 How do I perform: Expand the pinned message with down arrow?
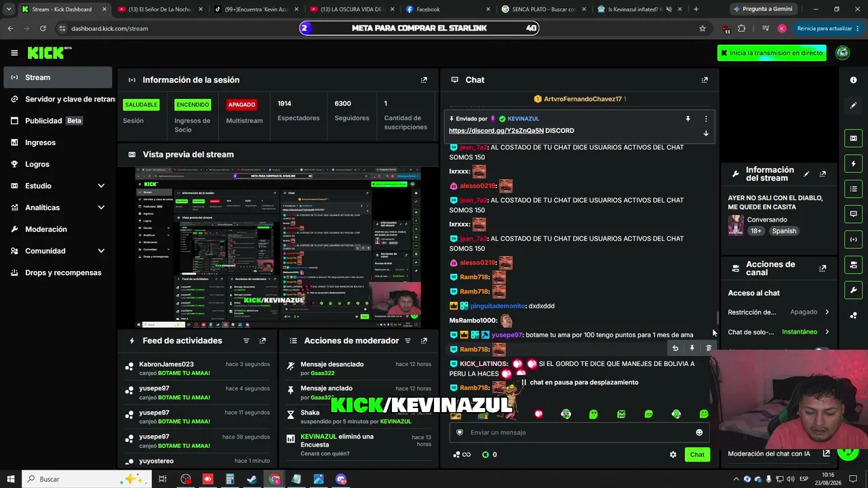point(706,133)
